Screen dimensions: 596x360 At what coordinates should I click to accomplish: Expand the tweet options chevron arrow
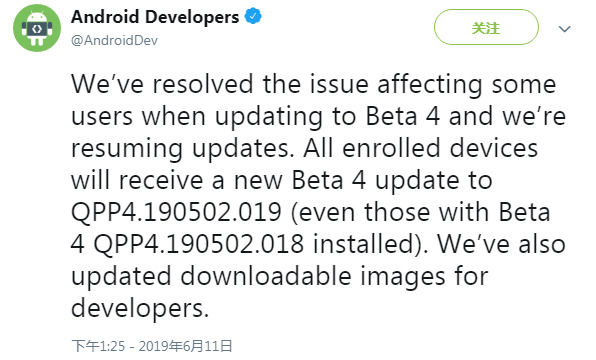pyautogui.click(x=565, y=29)
